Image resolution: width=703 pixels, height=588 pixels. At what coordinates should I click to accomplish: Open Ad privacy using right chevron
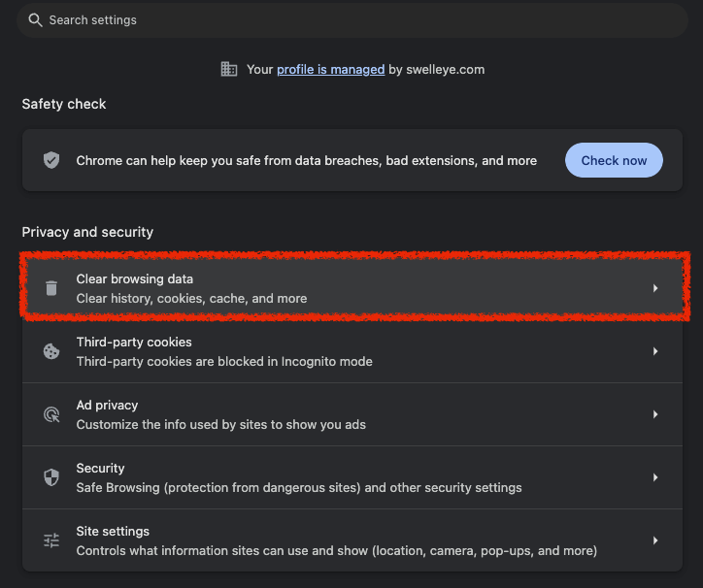point(655,414)
